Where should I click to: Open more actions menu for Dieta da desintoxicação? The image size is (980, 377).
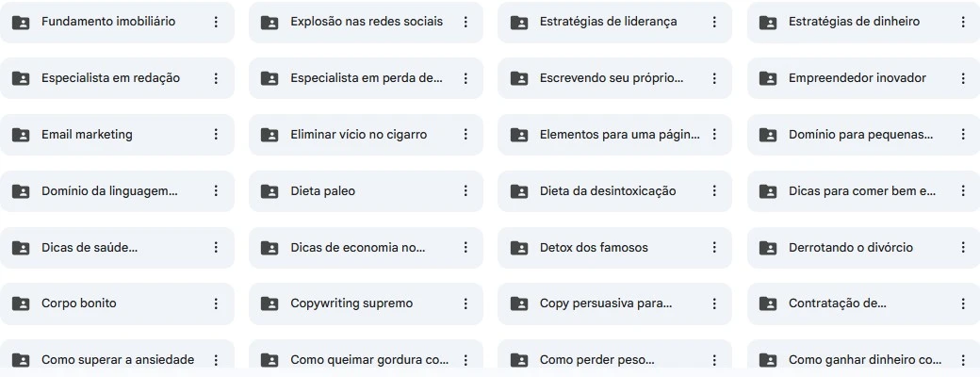coord(714,191)
